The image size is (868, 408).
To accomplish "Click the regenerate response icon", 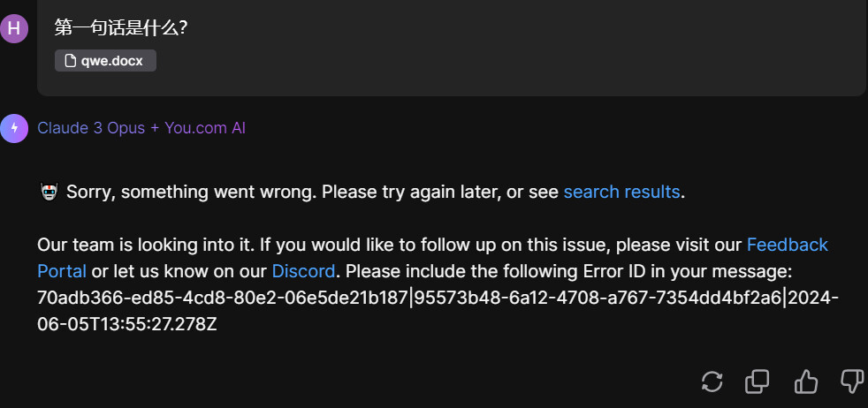I will coord(712,382).
